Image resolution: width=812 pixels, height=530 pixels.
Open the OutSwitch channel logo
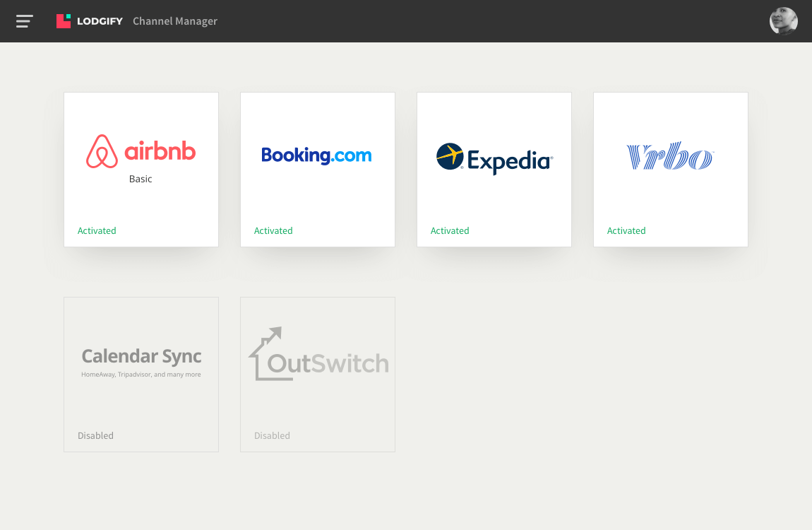point(318,354)
